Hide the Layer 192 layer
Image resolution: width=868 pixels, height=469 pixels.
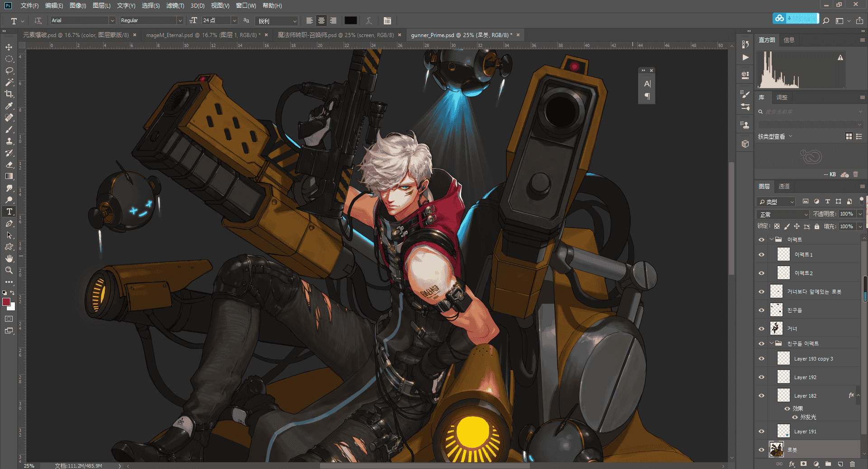click(x=762, y=377)
